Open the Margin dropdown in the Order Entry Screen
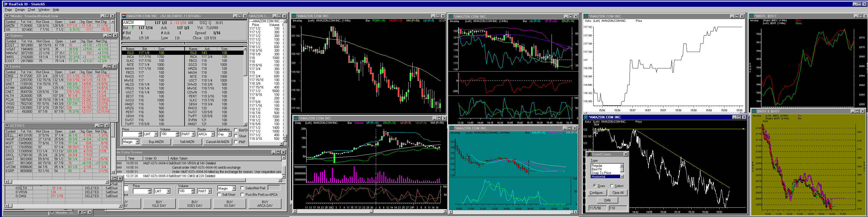The image size is (868, 217). pyautogui.click(x=234, y=188)
